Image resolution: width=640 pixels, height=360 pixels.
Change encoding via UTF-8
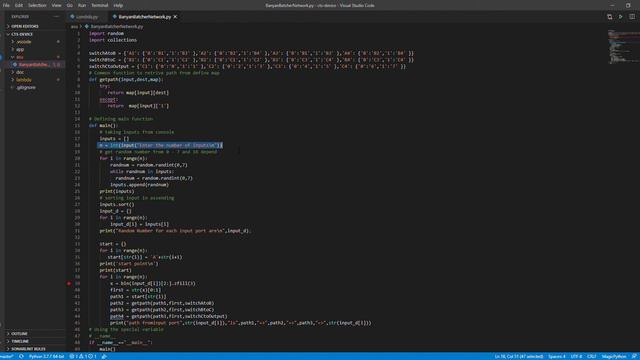576,356
